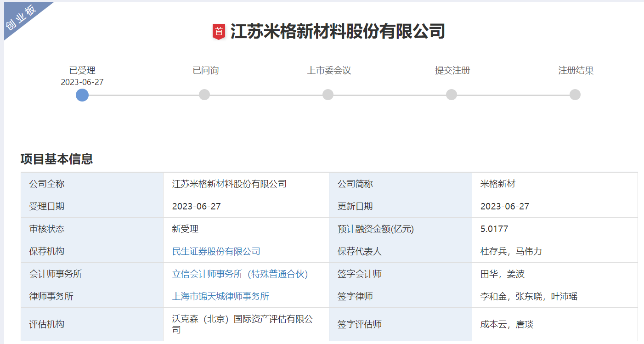Click the full company name table cell

pyautogui.click(x=246, y=184)
